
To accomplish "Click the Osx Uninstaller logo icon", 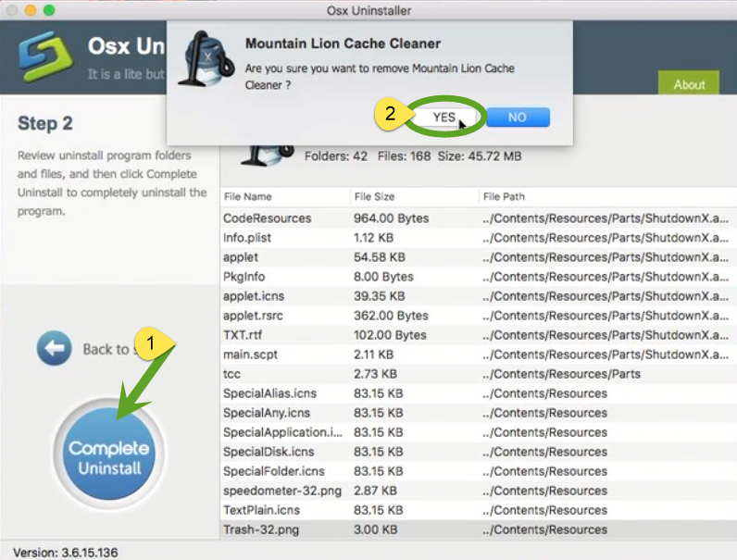I will coord(45,56).
